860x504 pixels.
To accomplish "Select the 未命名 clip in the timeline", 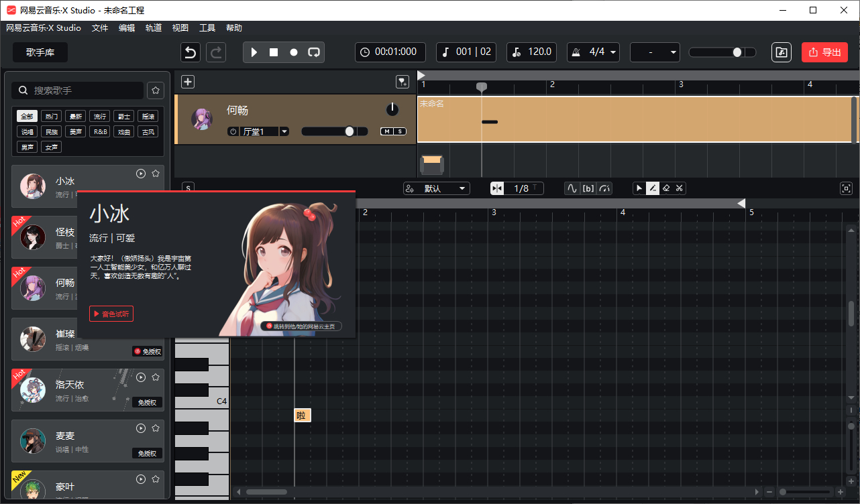I will (x=635, y=119).
